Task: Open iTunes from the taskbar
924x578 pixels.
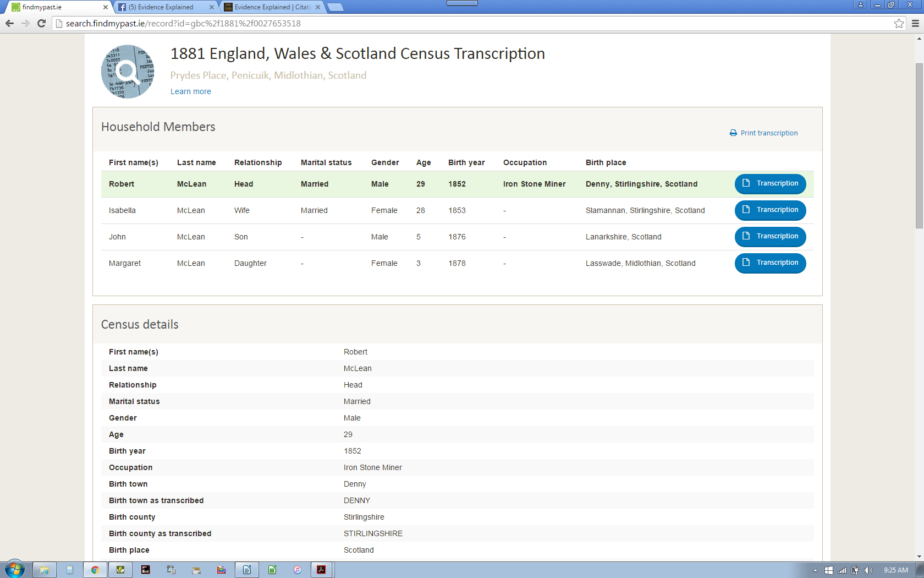Action: [297, 570]
